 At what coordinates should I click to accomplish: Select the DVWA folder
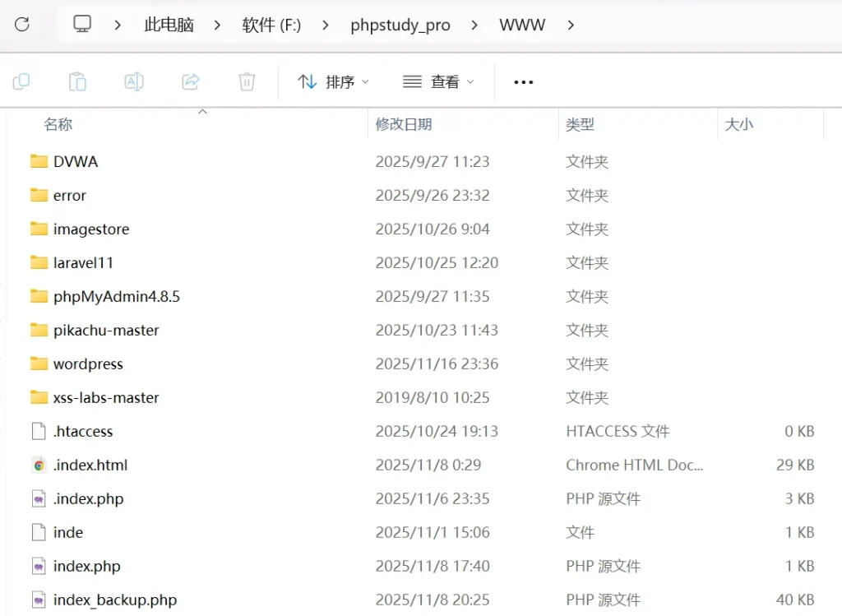click(x=75, y=161)
